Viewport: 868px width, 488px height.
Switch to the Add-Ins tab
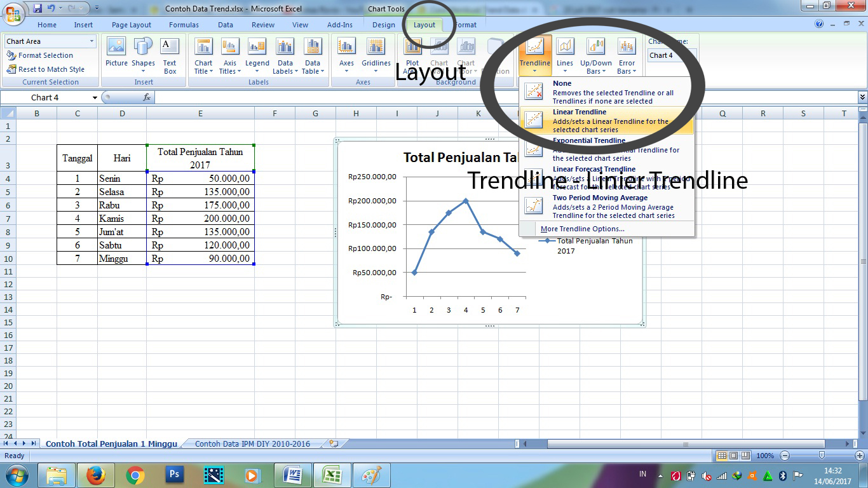[x=340, y=25]
